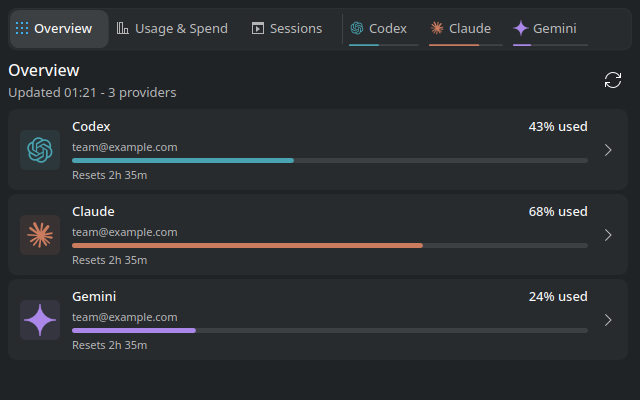Click 'Updated 01:21 - 3 providers' status text
The image size is (640, 400).
point(92,93)
